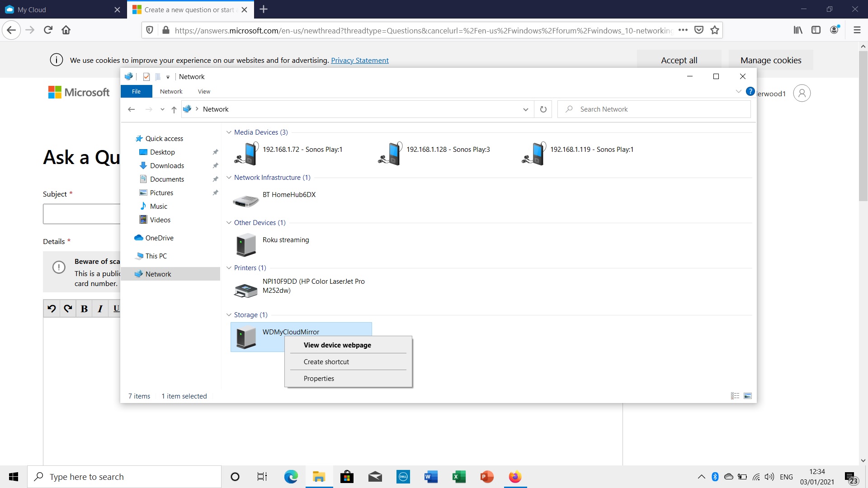This screenshot has height=488, width=868.
Task: Collapse the Storage group
Action: pyautogui.click(x=229, y=315)
